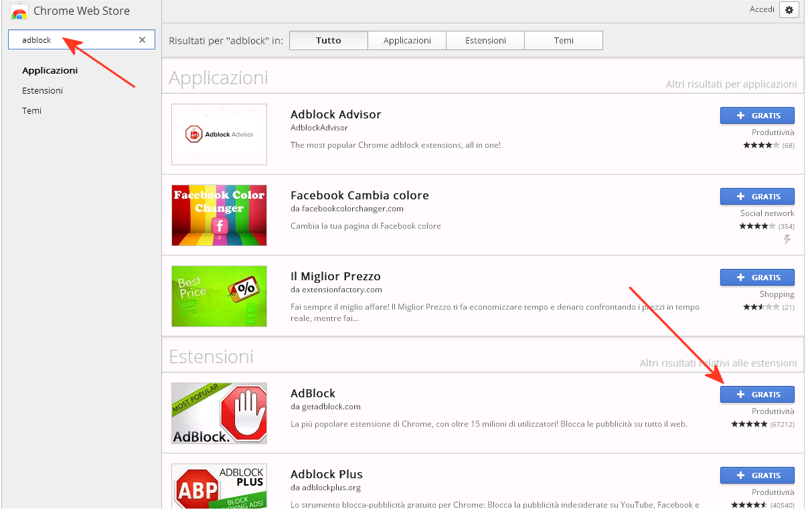Click the publisher text da extensionfactory.com
The width and height of the screenshot is (812, 509).
pyautogui.click(x=336, y=290)
